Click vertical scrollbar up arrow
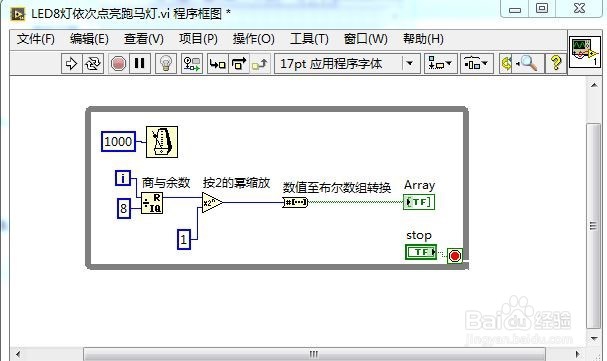607x361 pixels. 594,85
